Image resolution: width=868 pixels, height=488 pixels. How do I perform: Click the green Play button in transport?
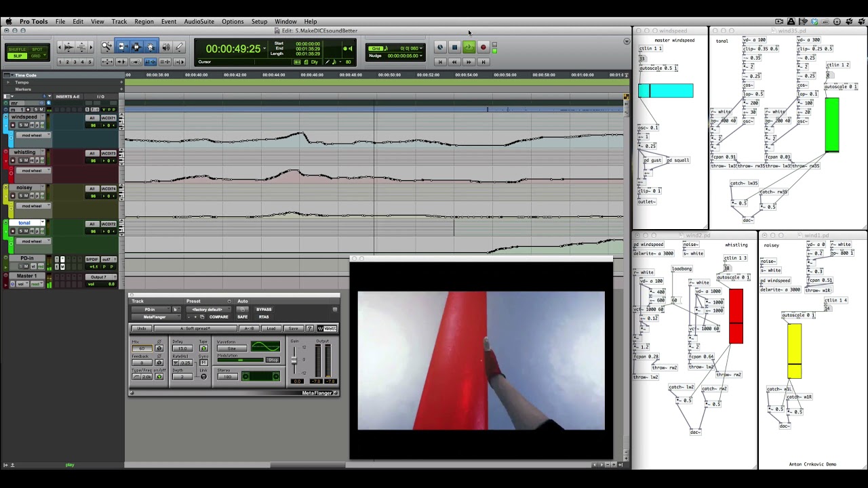click(x=469, y=47)
